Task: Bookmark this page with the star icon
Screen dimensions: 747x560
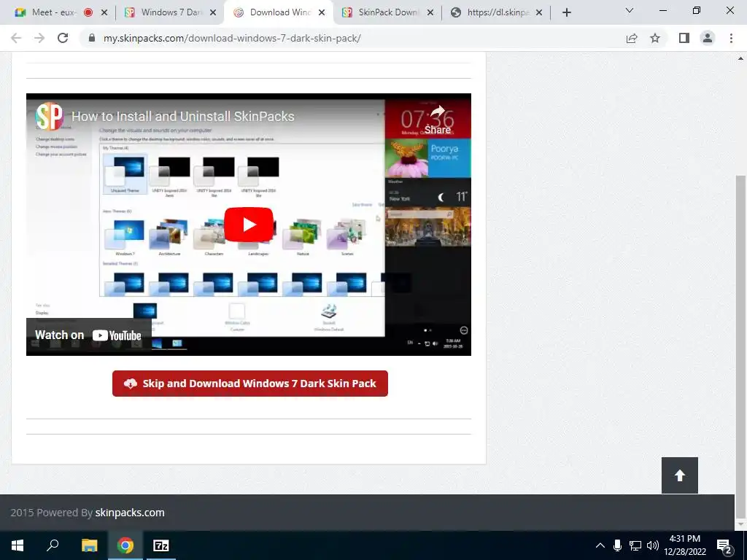Action: pyautogui.click(x=655, y=38)
